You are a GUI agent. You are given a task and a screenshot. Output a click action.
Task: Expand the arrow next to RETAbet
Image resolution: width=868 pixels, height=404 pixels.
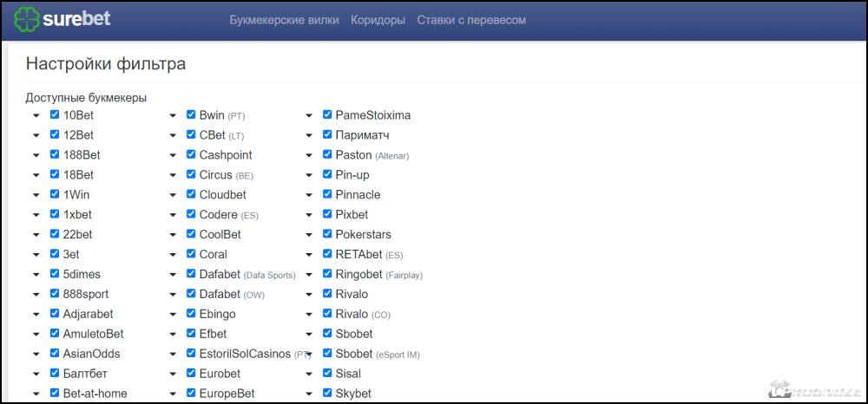[x=309, y=256]
